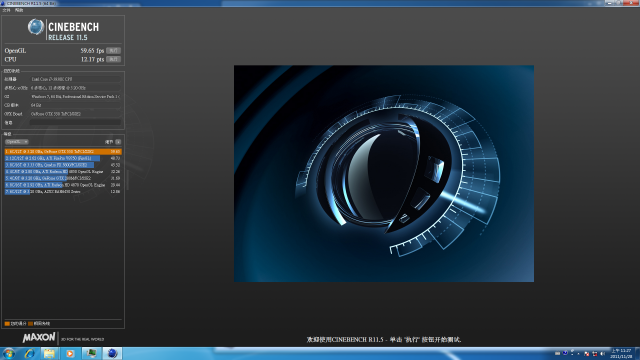Click the OpenGL score 59.65 fps

click(x=92, y=51)
